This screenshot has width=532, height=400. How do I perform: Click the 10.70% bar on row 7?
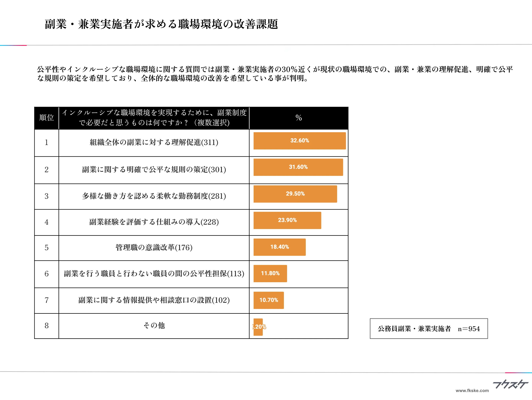click(x=269, y=300)
